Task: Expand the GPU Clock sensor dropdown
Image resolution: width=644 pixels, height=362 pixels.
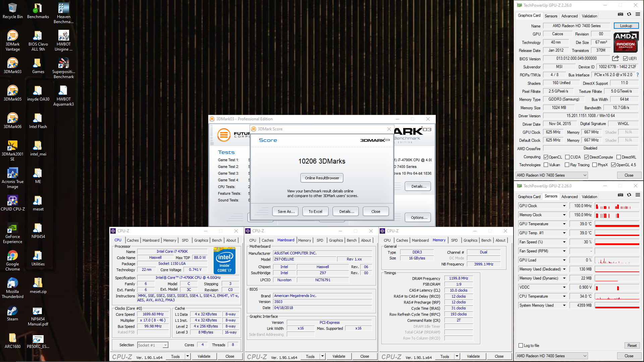Action: [564, 206]
